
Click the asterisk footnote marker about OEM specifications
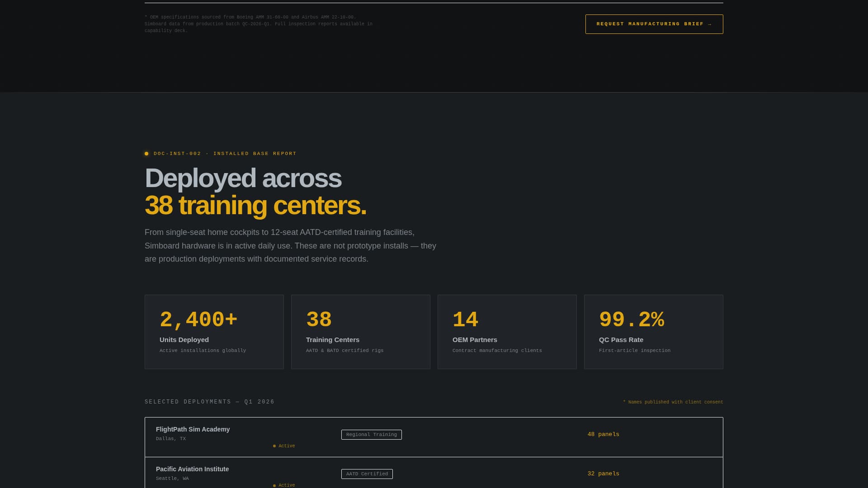pos(146,17)
